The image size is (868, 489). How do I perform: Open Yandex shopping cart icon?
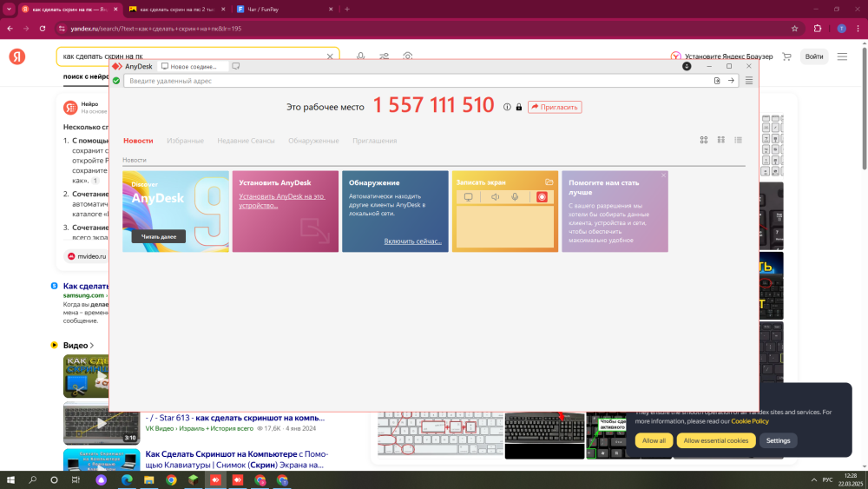[x=786, y=56]
